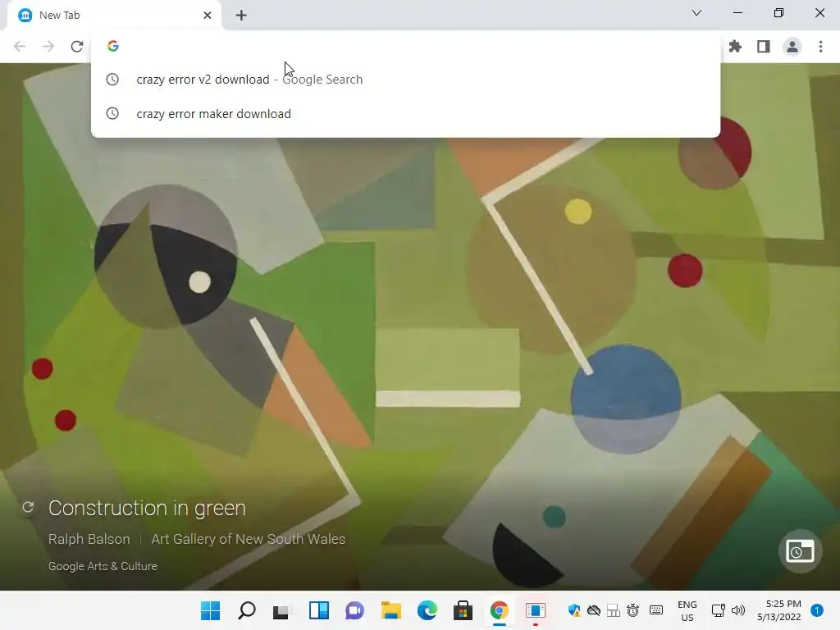
Task: Open the Chrome profile avatar menu
Action: click(792, 47)
